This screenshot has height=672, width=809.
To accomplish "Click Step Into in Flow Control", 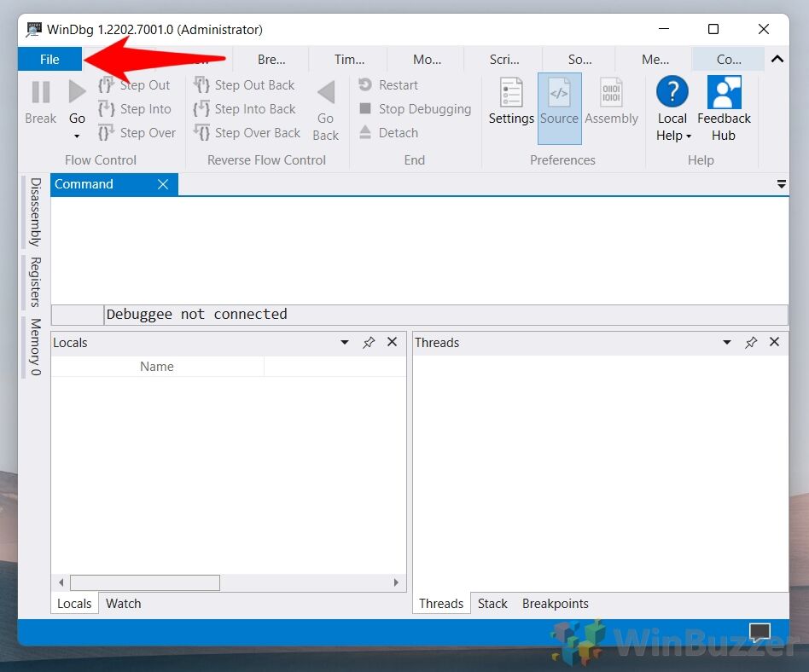I will coord(135,109).
